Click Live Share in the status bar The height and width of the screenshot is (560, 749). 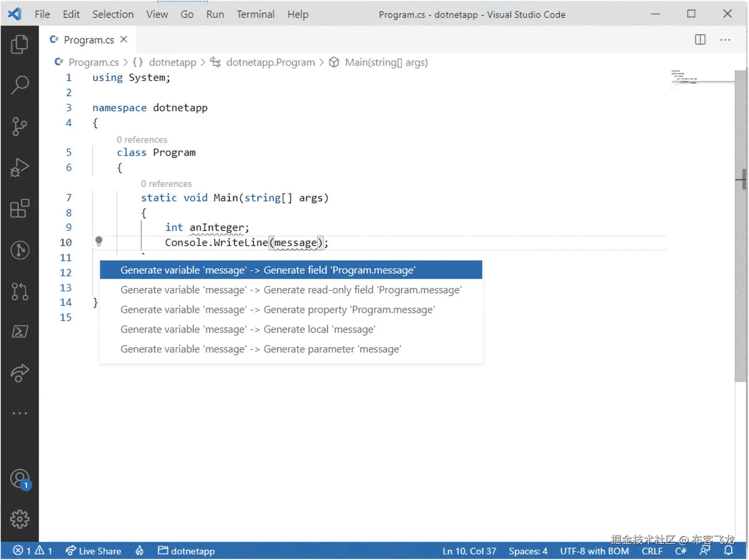tap(93, 551)
